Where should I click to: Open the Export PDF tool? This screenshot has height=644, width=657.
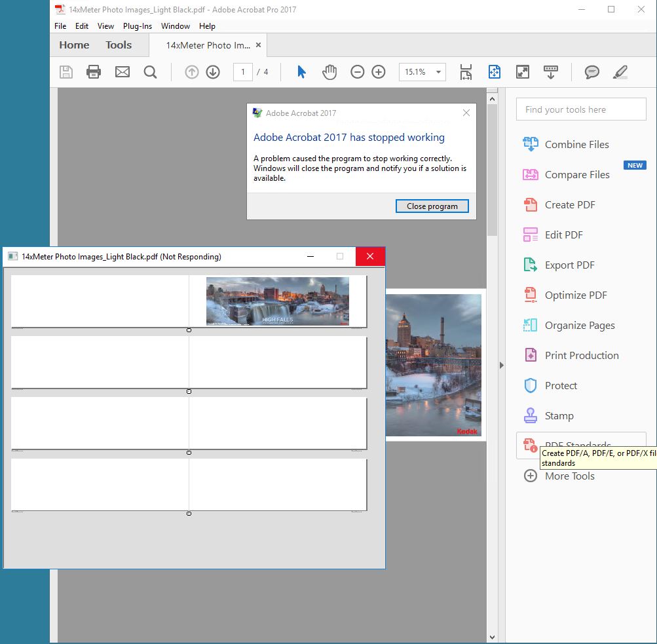(x=570, y=265)
